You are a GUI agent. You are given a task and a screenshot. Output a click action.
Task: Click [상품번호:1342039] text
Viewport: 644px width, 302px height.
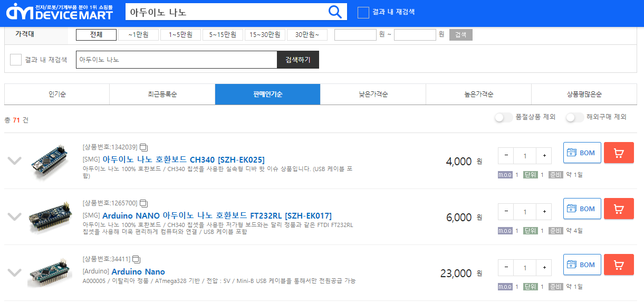[110, 147]
